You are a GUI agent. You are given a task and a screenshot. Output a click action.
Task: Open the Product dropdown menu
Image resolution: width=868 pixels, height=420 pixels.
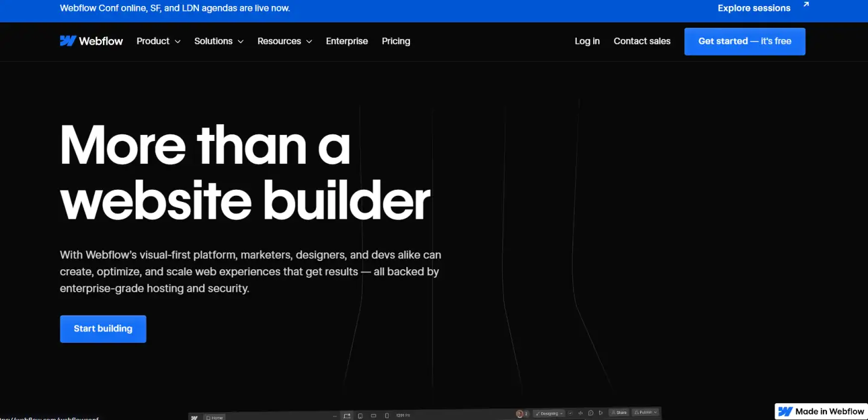point(159,41)
